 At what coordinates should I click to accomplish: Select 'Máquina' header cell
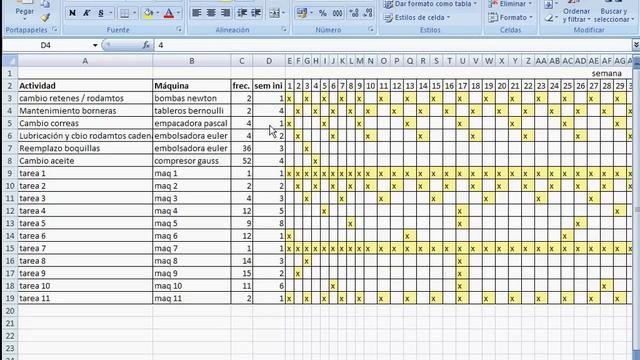(x=191, y=86)
